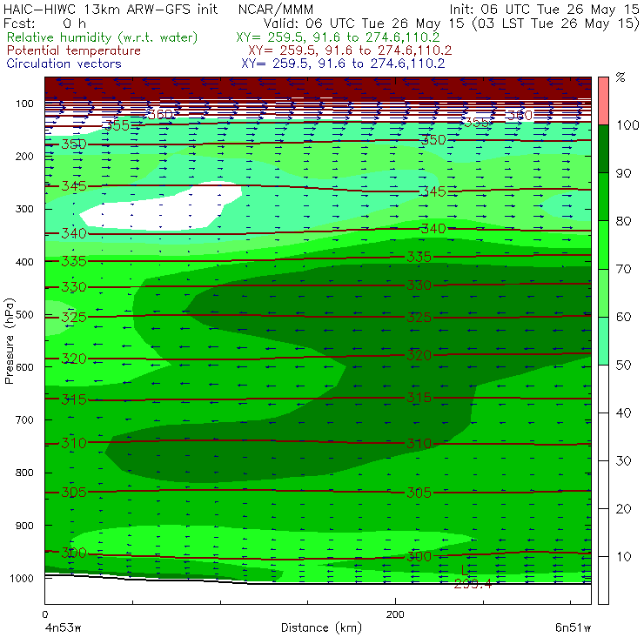Click the '0' distance axis tick label

point(44,614)
